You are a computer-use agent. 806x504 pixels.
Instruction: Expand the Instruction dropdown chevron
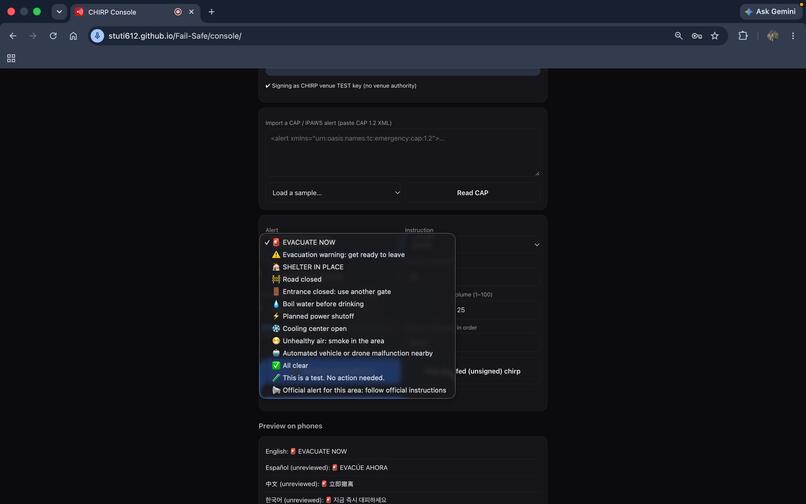pos(537,245)
